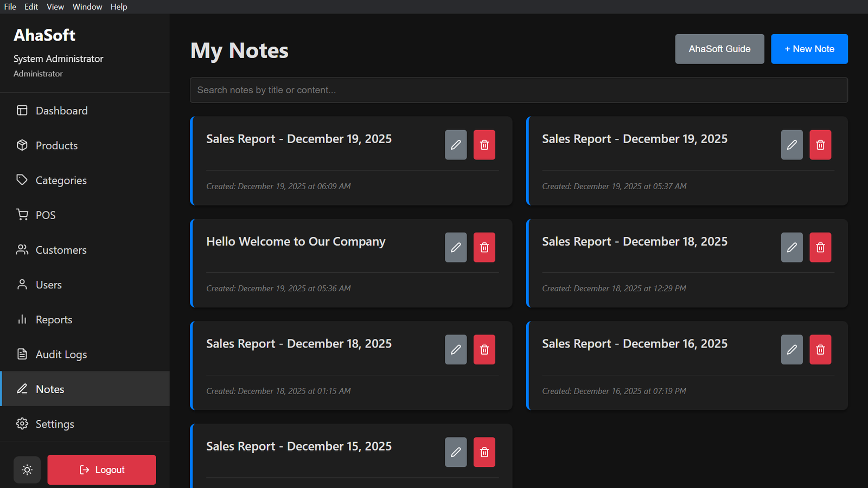Toggle light mode with the sun icon
The width and height of the screenshot is (868, 488).
pyautogui.click(x=27, y=470)
